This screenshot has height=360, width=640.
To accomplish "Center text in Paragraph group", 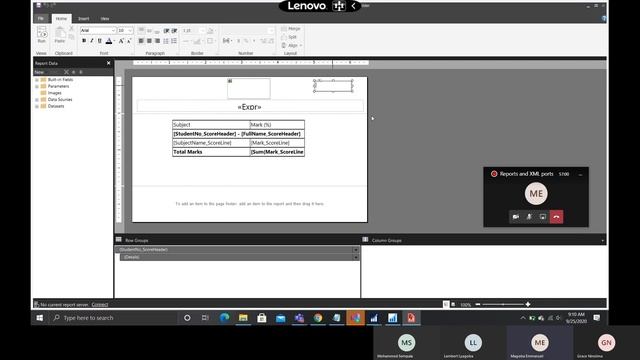I will point(149,41).
